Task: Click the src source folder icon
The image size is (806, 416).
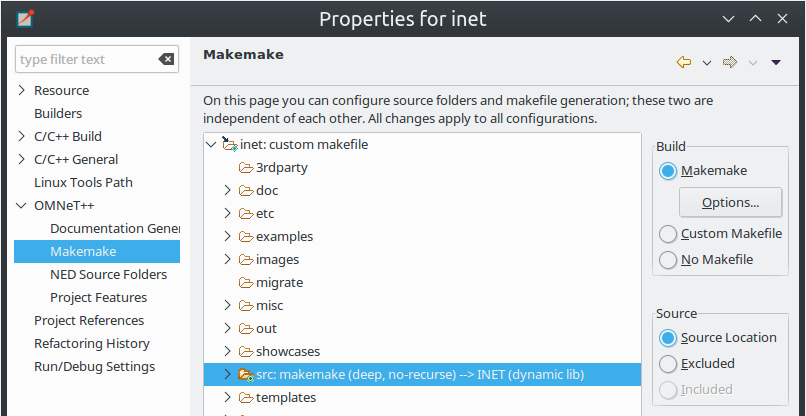Action: tap(246, 375)
